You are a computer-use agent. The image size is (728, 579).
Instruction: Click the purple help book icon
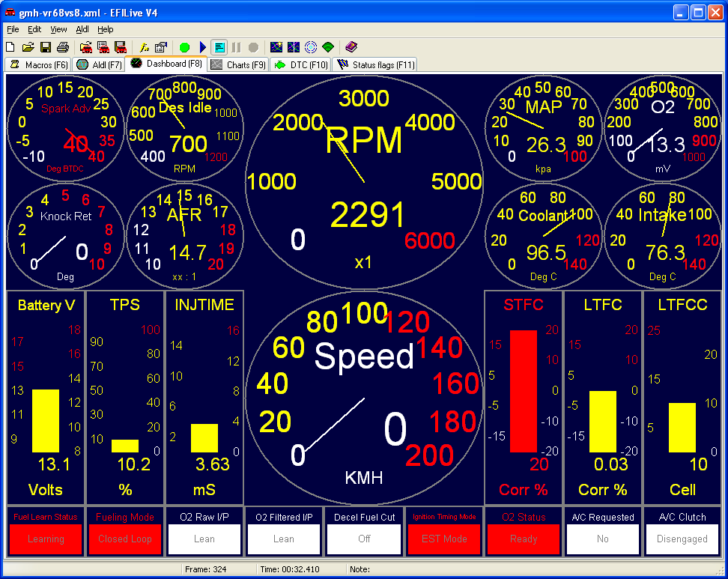coord(351,47)
